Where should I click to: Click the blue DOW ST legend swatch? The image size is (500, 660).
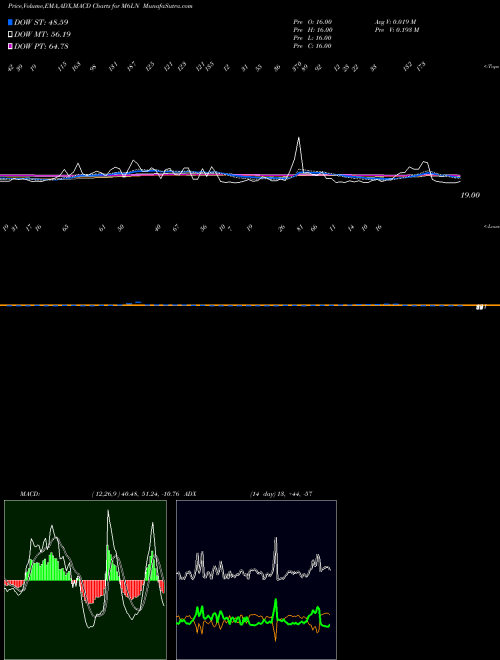(10, 22)
